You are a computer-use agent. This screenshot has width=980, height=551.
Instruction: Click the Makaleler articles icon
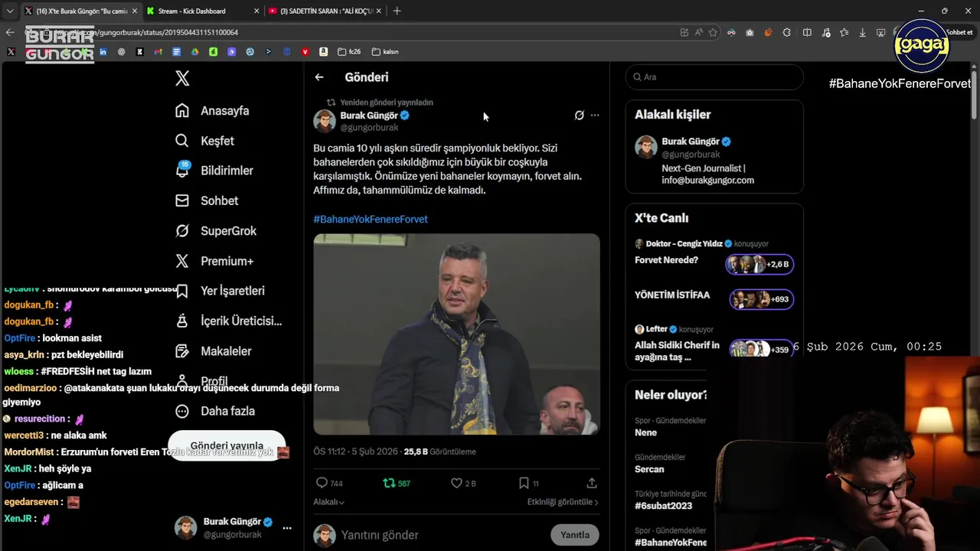[182, 351]
